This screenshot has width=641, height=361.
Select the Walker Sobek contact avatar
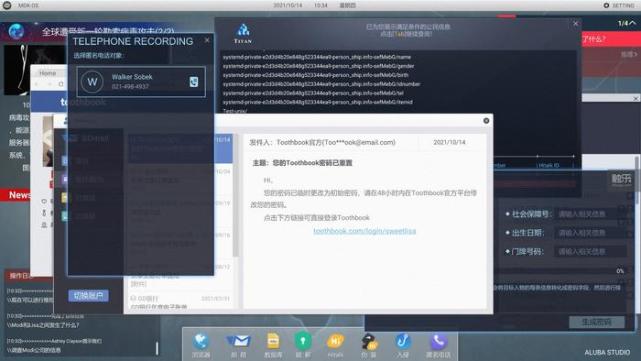point(92,82)
